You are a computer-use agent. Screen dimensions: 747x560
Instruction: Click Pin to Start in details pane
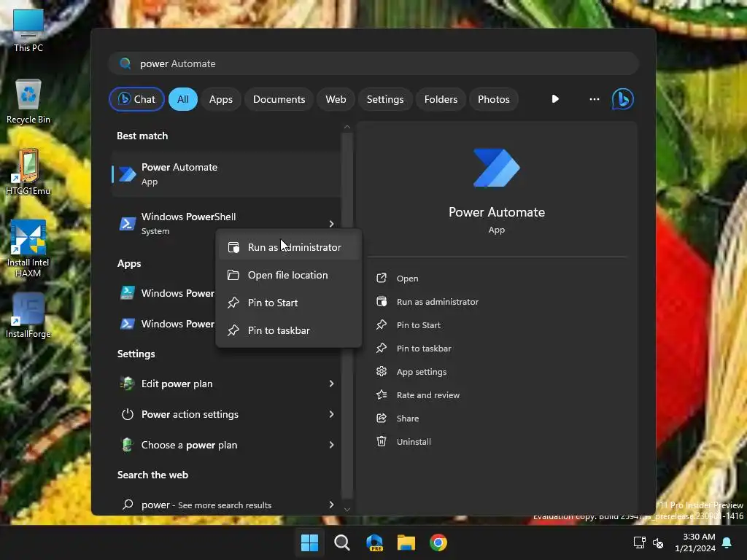coord(418,324)
